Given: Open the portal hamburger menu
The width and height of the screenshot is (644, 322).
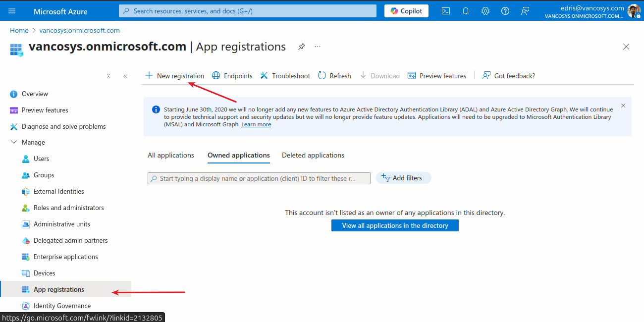Looking at the screenshot, I should [x=12, y=11].
